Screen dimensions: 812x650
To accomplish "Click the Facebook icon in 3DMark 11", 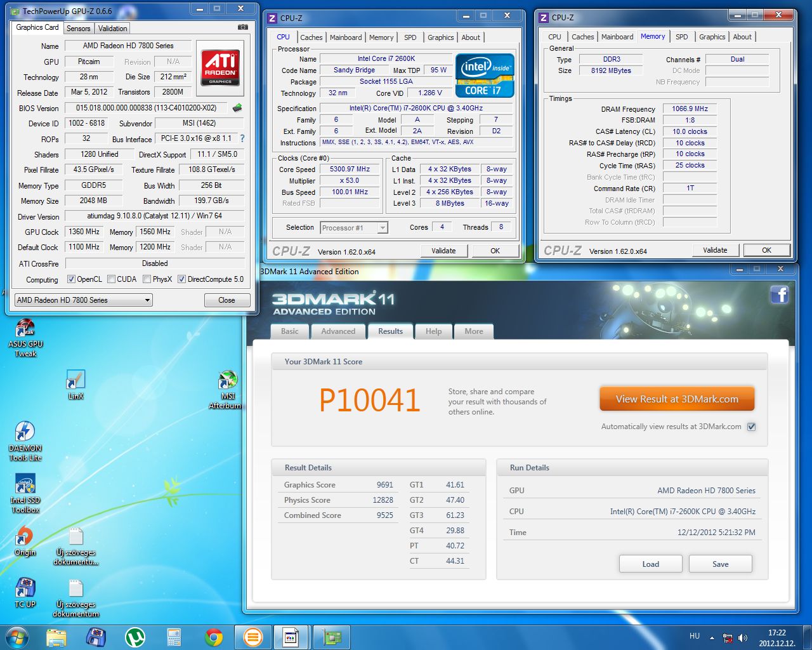I will coord(780,295).
